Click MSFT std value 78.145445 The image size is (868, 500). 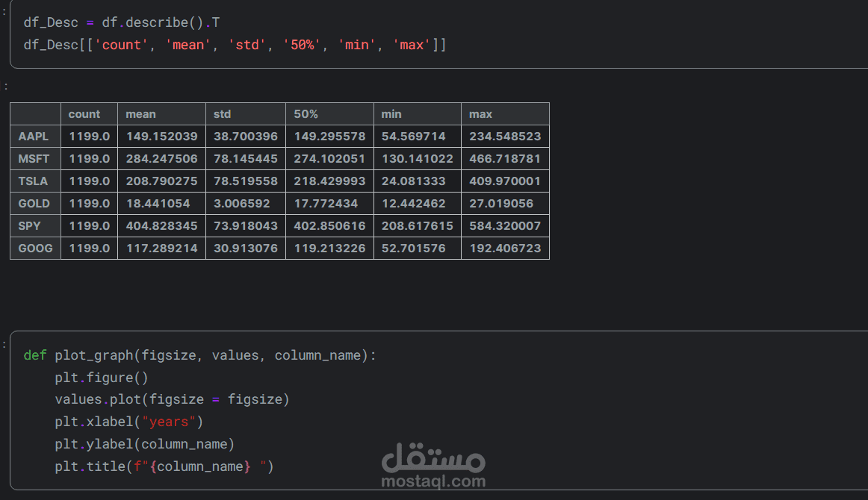coord(246,159)
